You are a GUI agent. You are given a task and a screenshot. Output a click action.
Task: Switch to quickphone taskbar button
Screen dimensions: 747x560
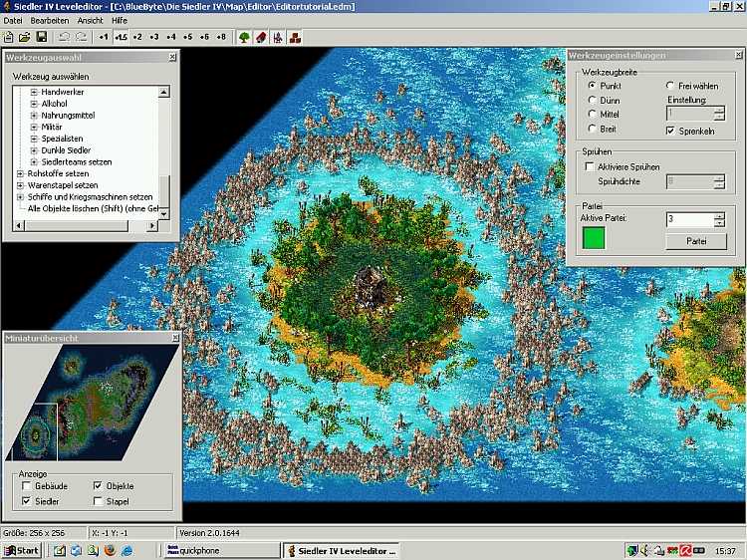[222, 550]
